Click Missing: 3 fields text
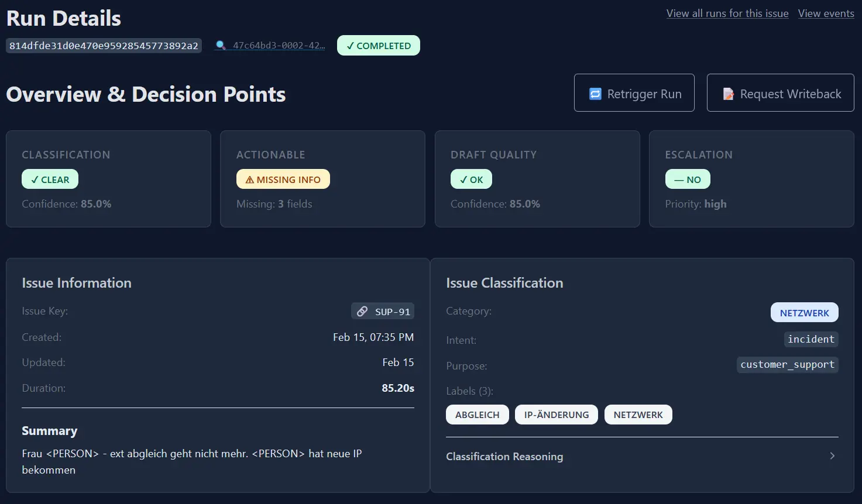This screenshot has width=862, height=504. tap(274, 204)
